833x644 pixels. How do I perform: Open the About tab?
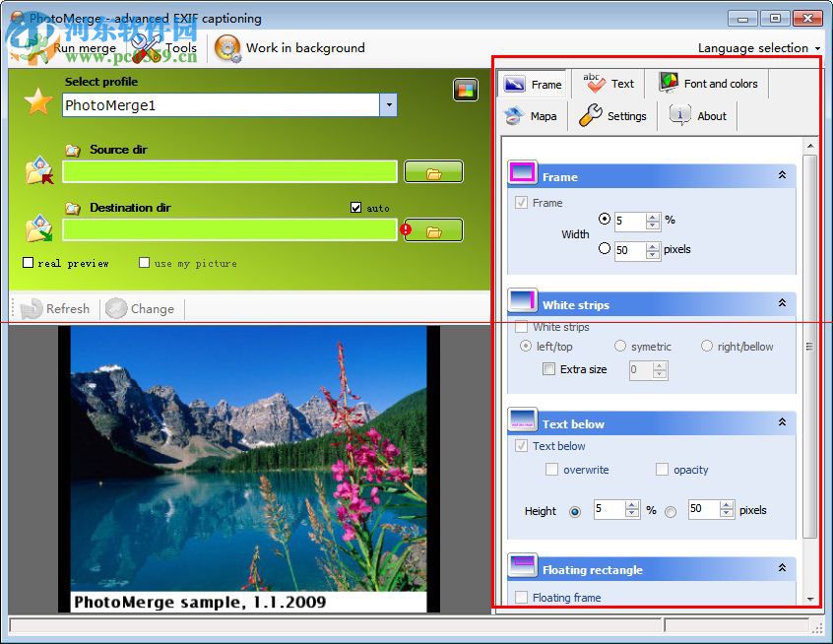click(697, 116)
